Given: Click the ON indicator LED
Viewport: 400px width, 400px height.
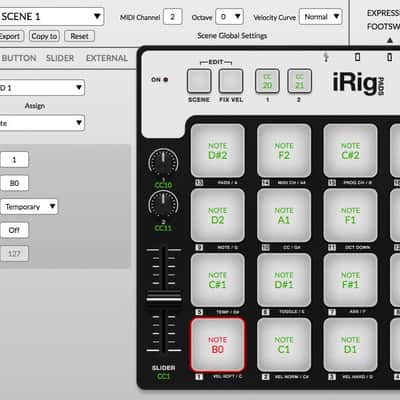Looking at the screenshot, I should [166, 80].
